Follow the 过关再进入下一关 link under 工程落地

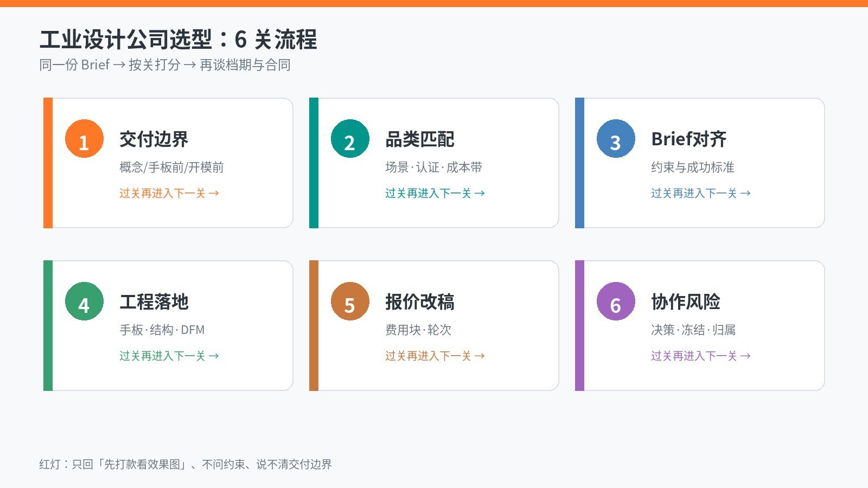pyautogui.click(x=169, y=356)
